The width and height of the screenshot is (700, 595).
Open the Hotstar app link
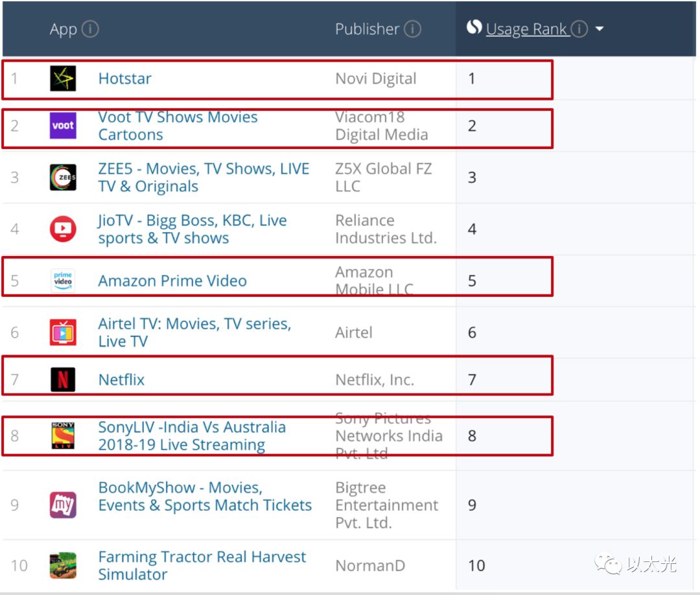click(124, 78)
